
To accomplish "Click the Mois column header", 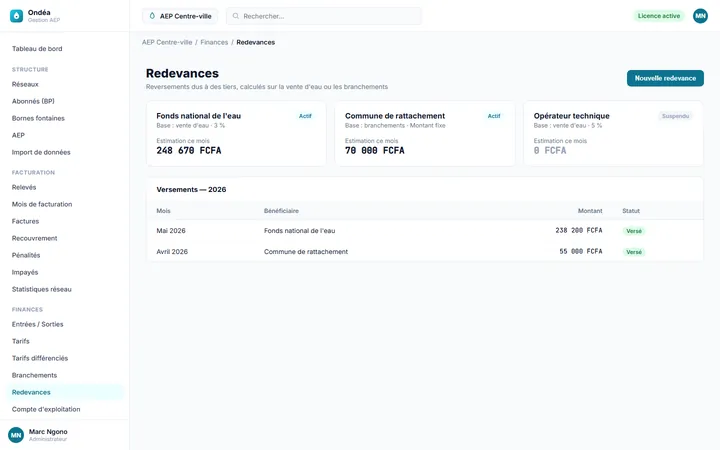I will pyautogui.click(x=163, y=211).
